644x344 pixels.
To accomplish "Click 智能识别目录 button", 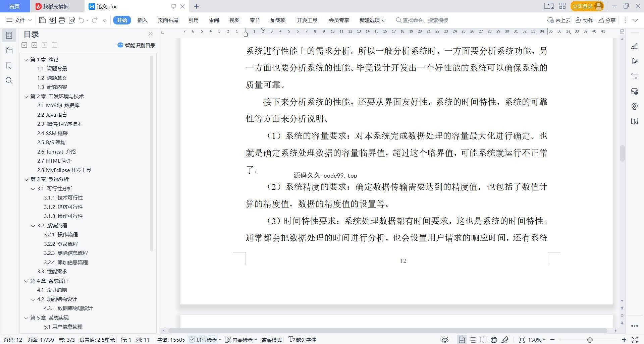I will tap(136, 45).
